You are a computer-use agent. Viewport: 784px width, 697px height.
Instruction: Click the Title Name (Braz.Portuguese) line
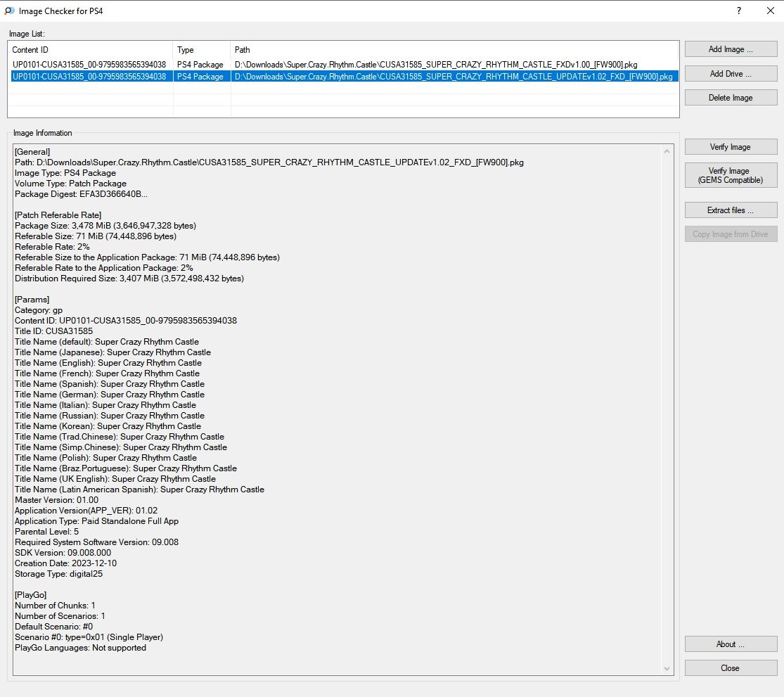pos(125,468)
